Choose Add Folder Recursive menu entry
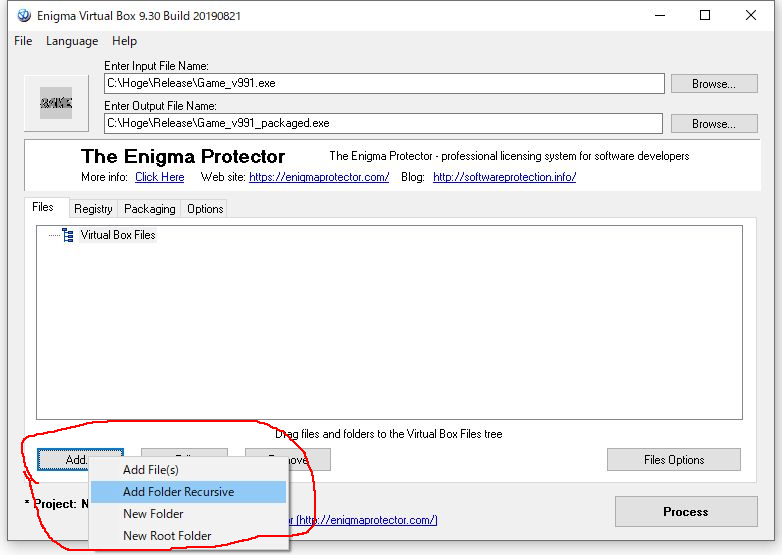The width and height of the screenshot is (782, 555). pos(189,492)
